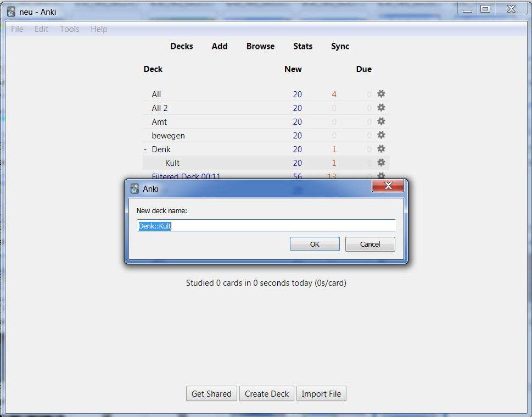Screen dimensions: 532x417
Task: Open options gear for All 2 deck
Action: point(381,108)
